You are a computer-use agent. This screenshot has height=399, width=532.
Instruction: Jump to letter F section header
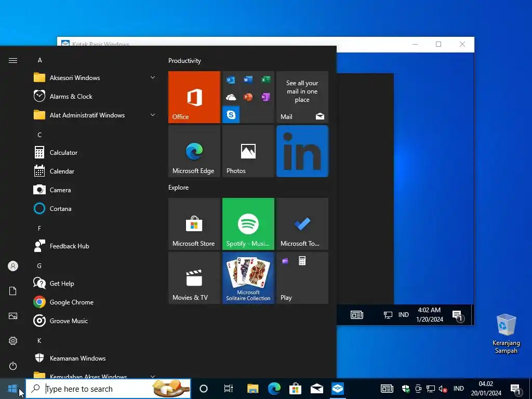[x=39, y=229]
